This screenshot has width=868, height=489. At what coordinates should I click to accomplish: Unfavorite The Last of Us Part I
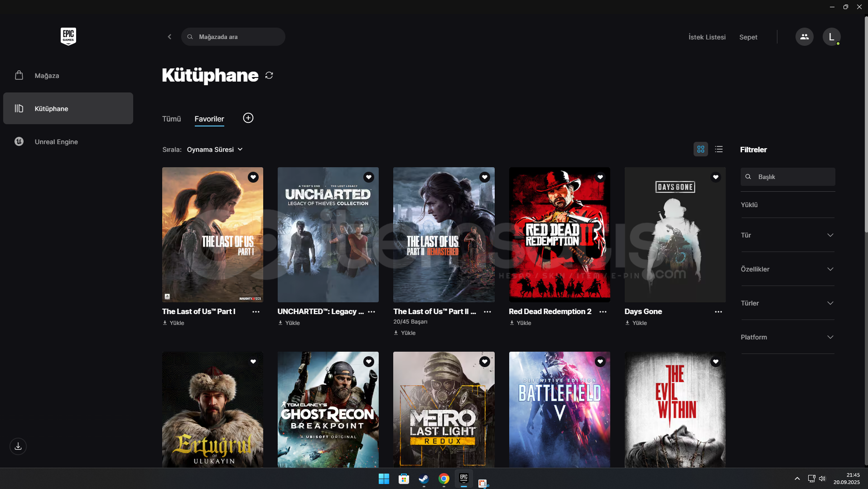point(253,177)
